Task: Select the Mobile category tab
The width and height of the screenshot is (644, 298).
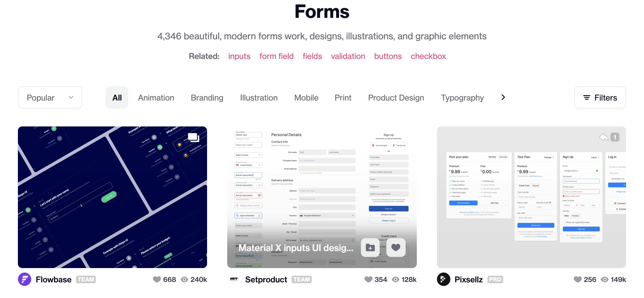Action: click(306, 97)
